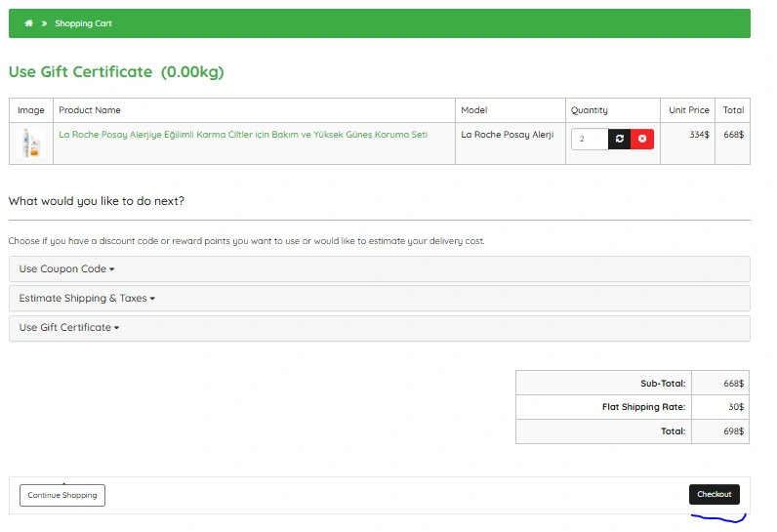The width and height of the screenshot is (777, 532).
Task: Click the Product Name column header
Action: [x=90, y=110]
